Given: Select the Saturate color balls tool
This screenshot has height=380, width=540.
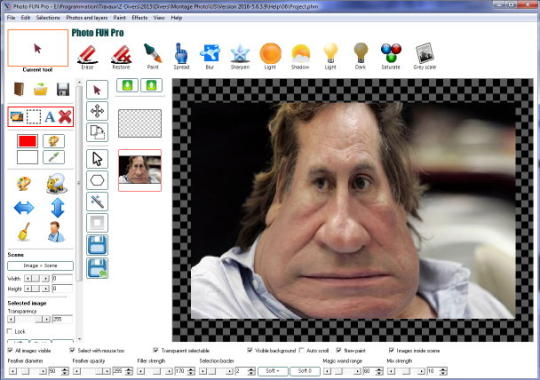Looking at the screenshot, I should pyautogui.click(x=391, y=55).
